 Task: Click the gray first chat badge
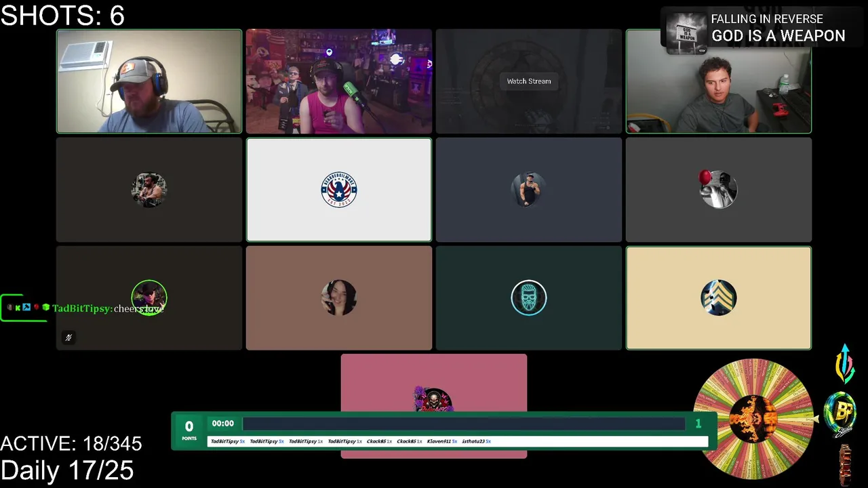point(9,308)
